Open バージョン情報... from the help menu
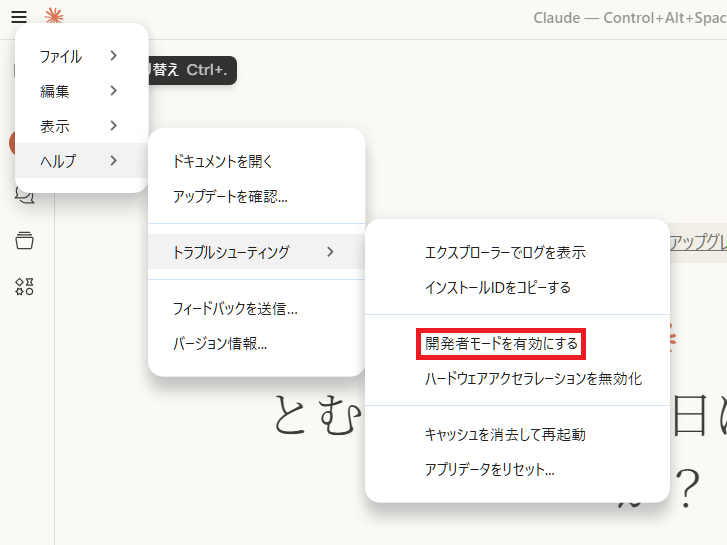 pos(220,343)
